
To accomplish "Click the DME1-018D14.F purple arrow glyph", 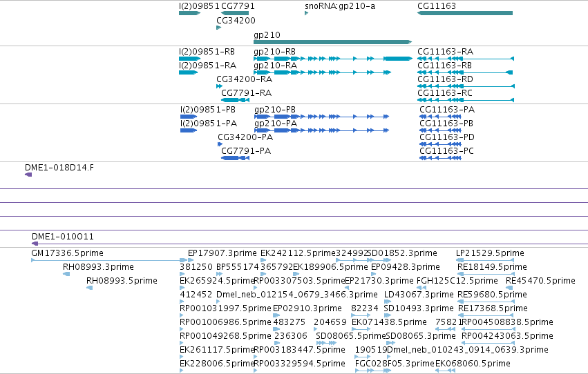I will 28,175.
